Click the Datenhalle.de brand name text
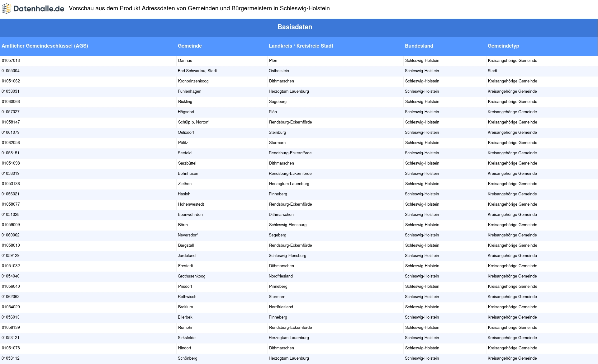Viewport: 598px width, 364px height. click(x=39, y=9)
